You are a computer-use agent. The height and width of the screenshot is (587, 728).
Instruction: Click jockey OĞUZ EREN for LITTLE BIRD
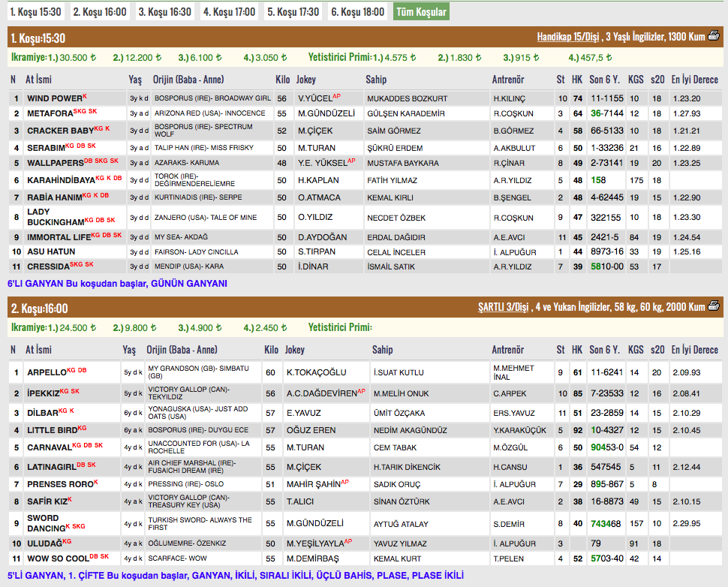310,430
